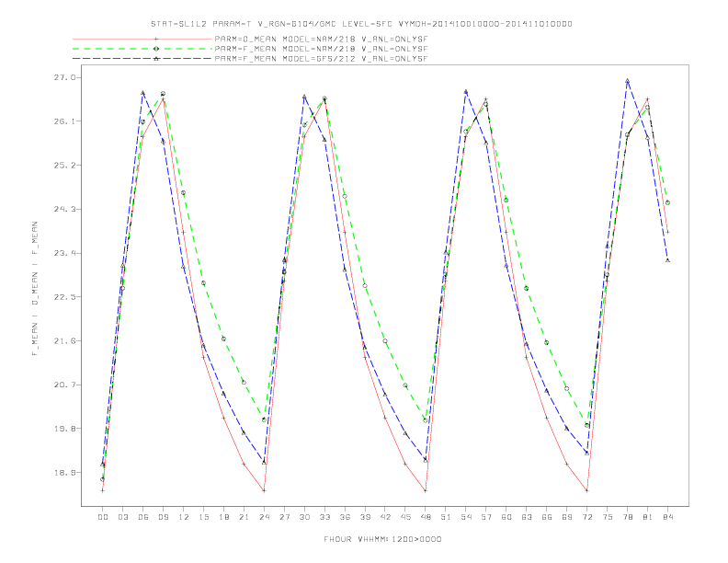Click the y-axis tick label 25.2
Screen dimensions: 728x563
65,166
